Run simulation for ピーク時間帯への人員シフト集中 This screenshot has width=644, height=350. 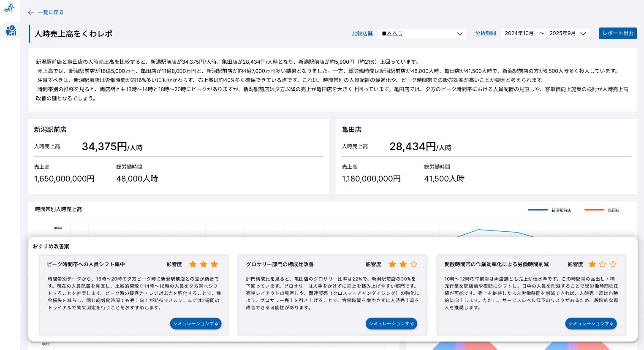coord(196,323)
